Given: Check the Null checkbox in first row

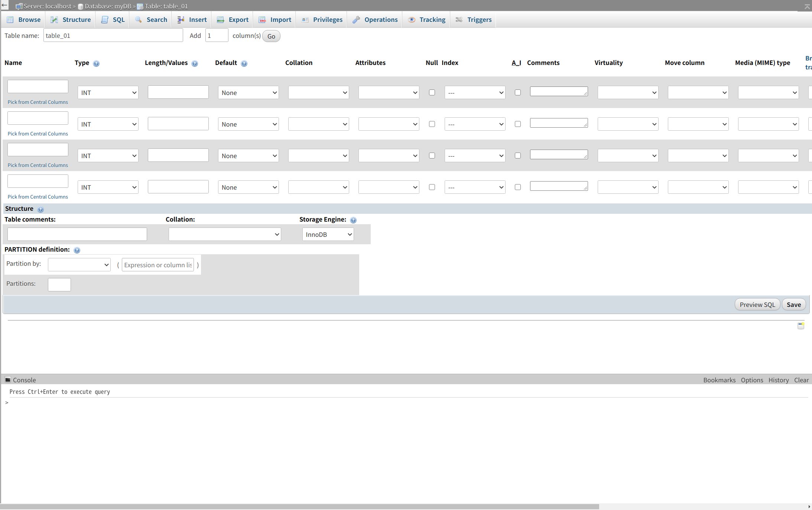Looking at the screenshot, I should [432, 92].
